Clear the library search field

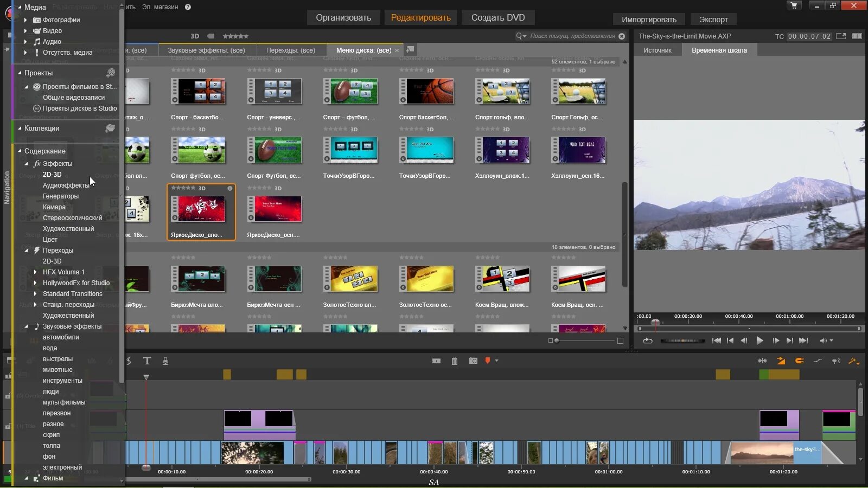[622, 36]
